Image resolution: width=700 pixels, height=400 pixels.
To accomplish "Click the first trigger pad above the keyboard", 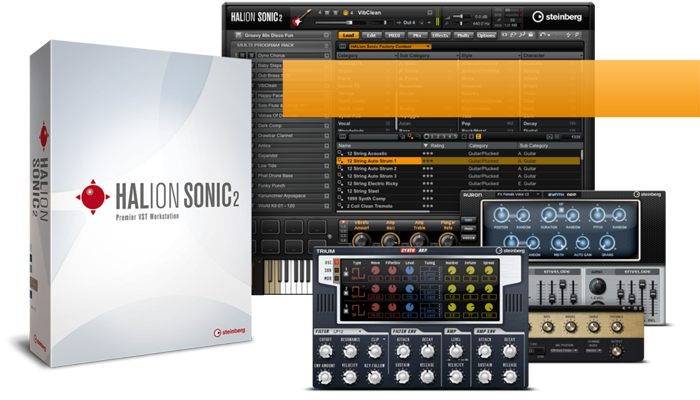I will [x=271, y=227].
